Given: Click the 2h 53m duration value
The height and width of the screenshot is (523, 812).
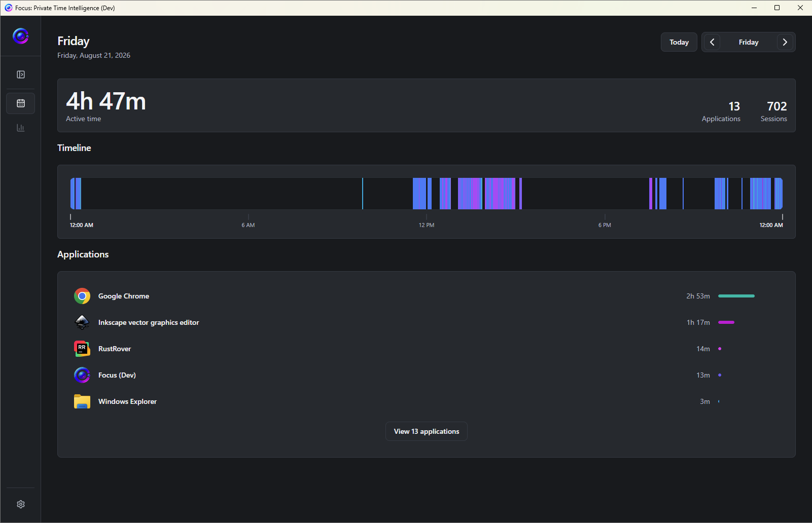Looking at the screenshot, I should (x=698, y=296).
